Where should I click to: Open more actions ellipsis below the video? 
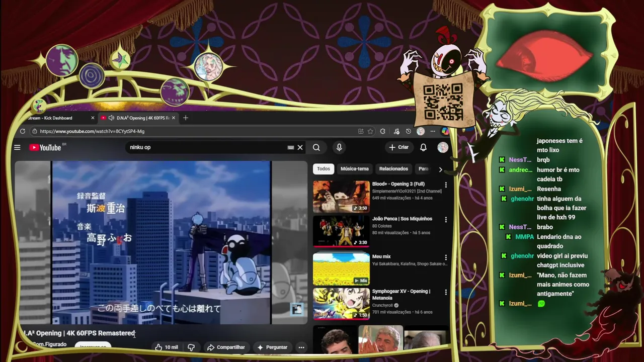(301, 347)
